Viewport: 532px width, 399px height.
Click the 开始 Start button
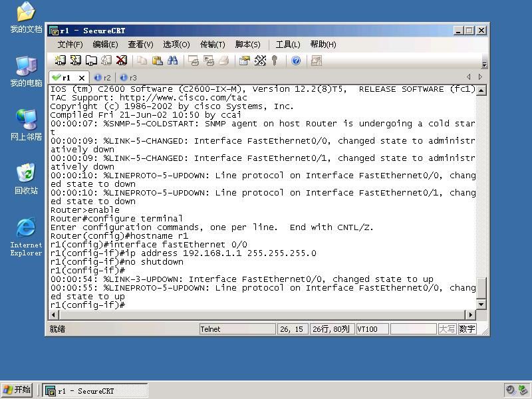coord(17,390)
